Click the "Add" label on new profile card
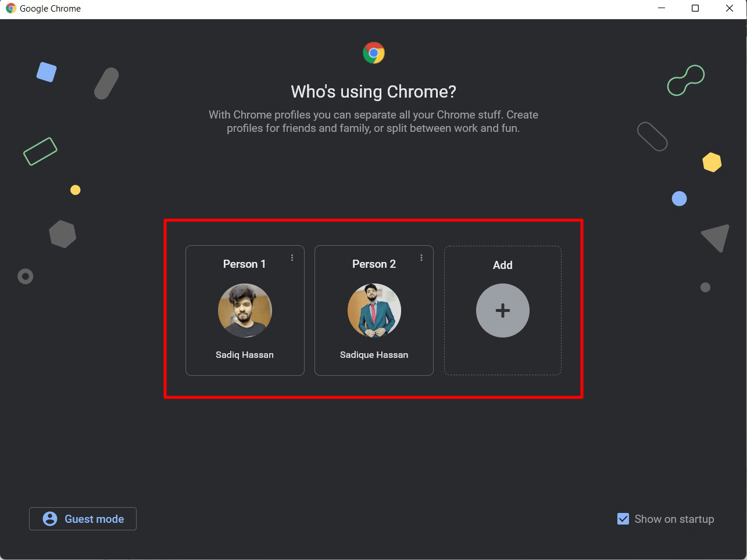This screenshot has height=560, width=747. [x=503, y=265]
